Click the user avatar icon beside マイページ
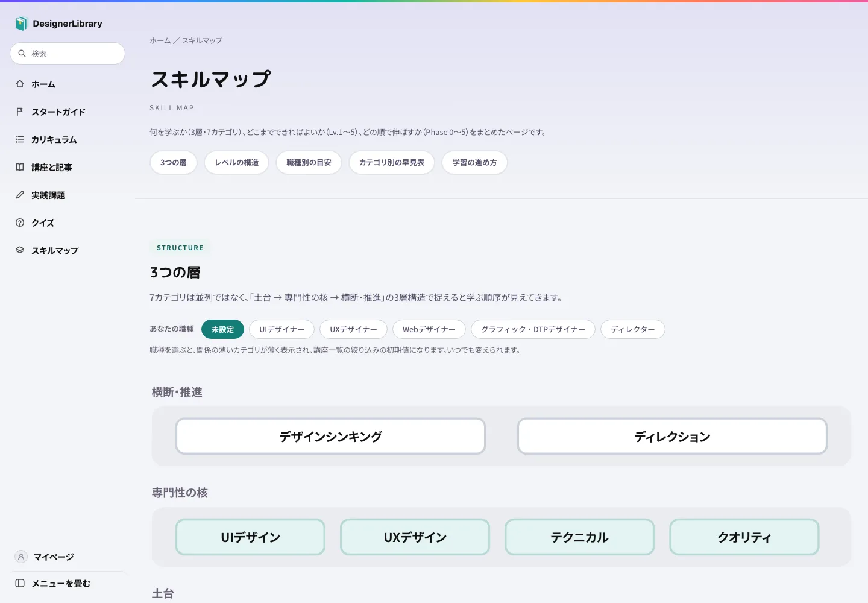The width and height of the screenshot is (868, 603). tap(21, 557)
